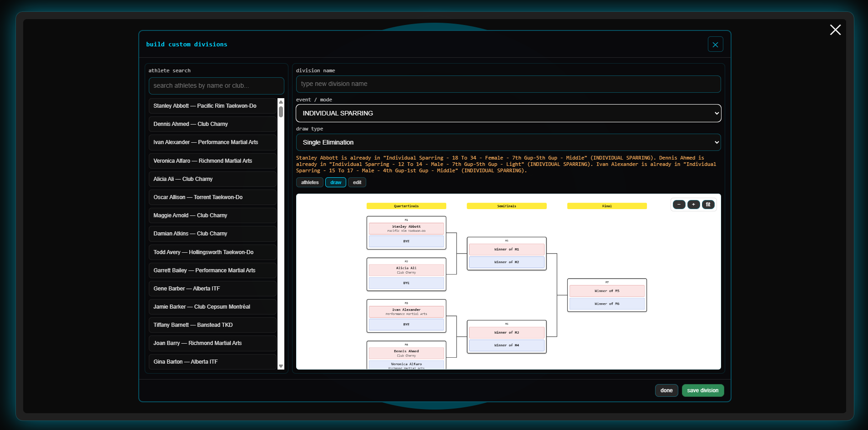Zoom in the bracket with plus button
Image resolution: width=868 pixels, height=430 pixels.
tap(693, 205)
